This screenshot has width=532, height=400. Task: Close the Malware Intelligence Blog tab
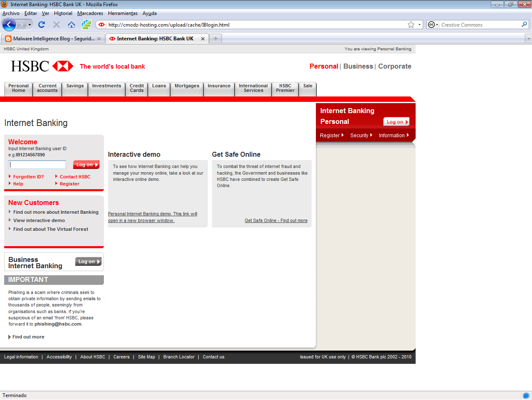(x=99, y=39)
